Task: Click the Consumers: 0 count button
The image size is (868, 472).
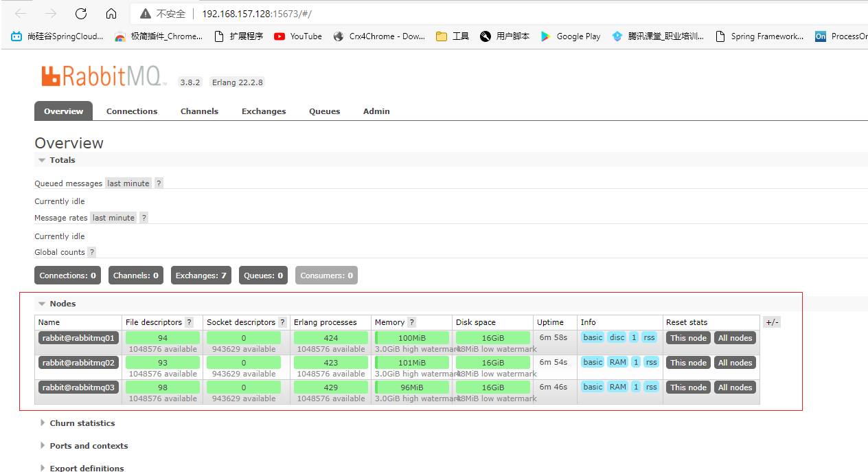Action: tap(326, 276)
